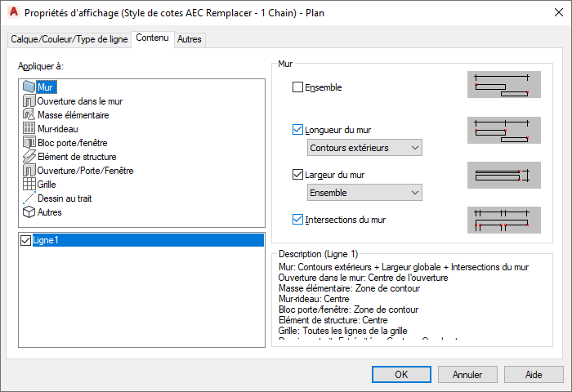The width and height of the screenshot is (572, 392).
Task: Open the Aide help button
Action: tap(533, 375)
